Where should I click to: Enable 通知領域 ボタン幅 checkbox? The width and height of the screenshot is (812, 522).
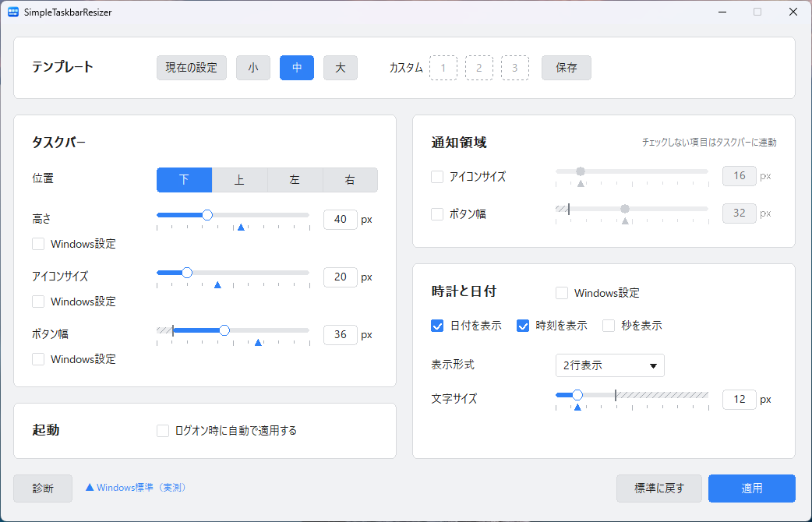click(437, 214)
